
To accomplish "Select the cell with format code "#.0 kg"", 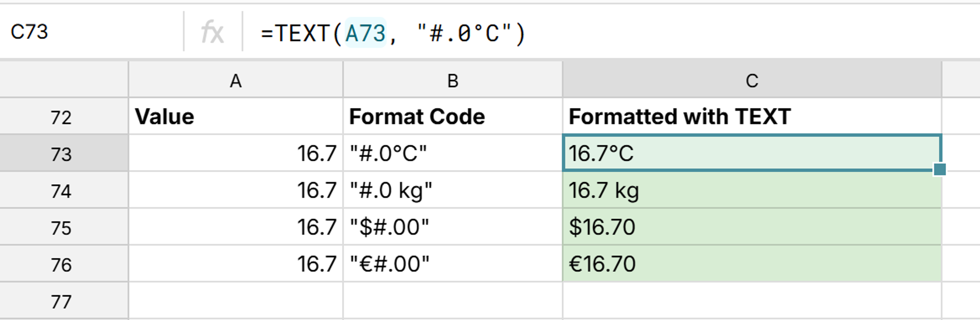I will point(452,189).
